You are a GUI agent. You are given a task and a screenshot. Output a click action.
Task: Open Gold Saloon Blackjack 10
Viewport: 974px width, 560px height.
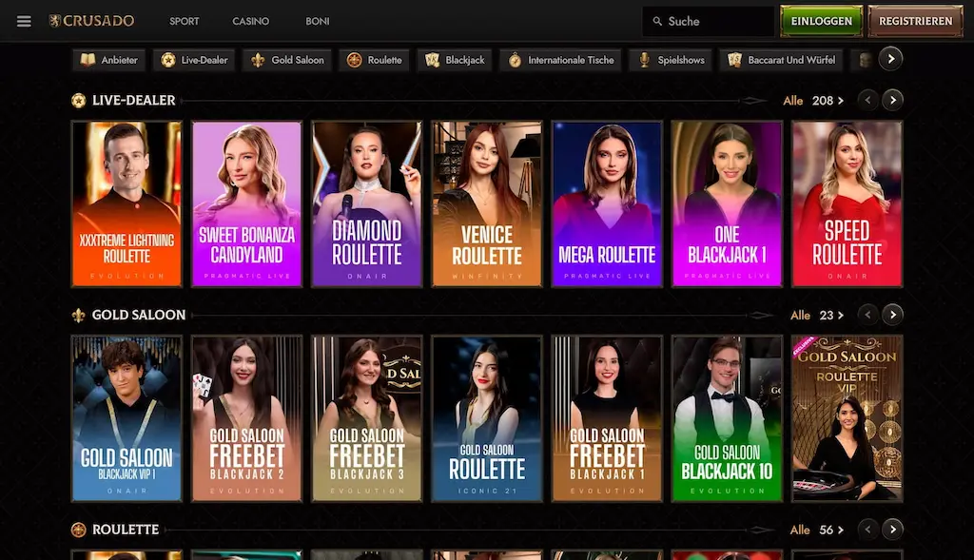click(x=727, y=418)
